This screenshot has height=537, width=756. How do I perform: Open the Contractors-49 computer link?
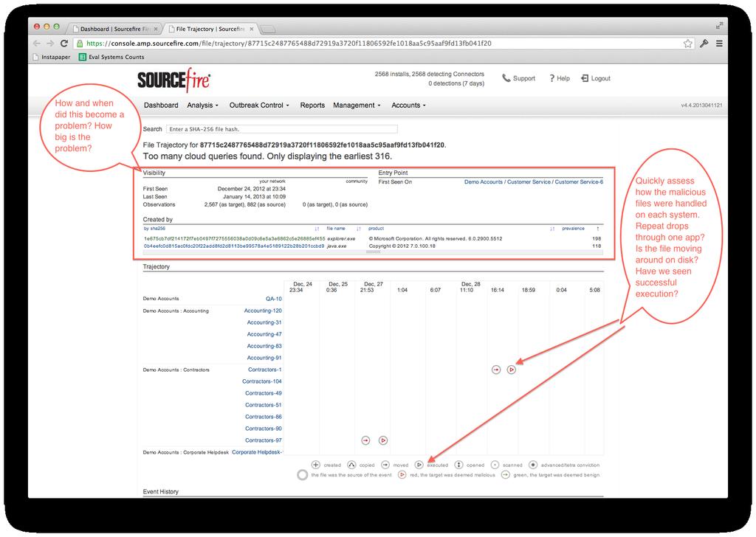264,393
